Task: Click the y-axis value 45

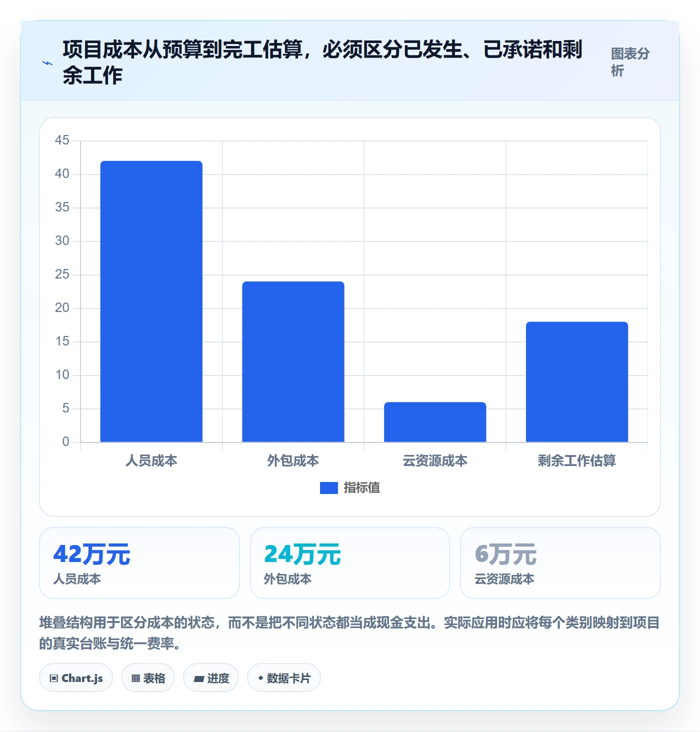Action: (x=62, y=140)
